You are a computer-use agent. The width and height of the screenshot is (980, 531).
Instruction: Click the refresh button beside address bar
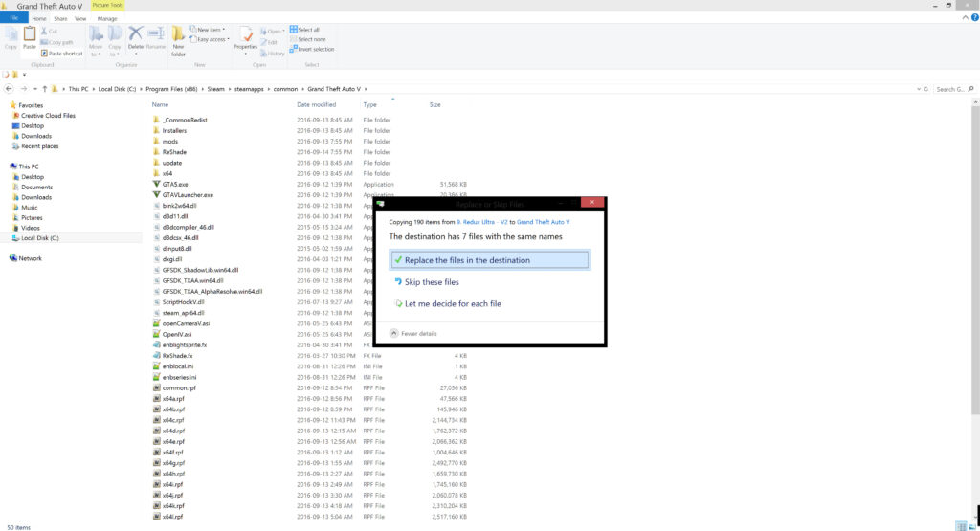point(926,89)
